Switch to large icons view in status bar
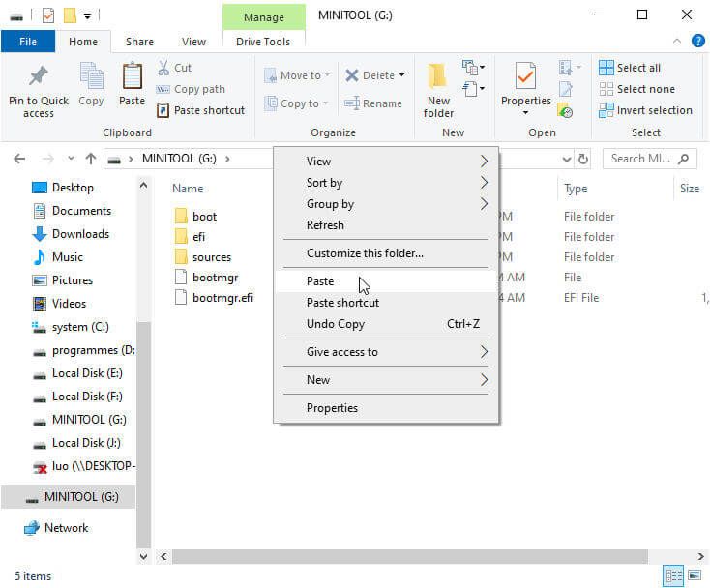The width and height of the screenshot is (710, 588). click(x=695, y=575)
